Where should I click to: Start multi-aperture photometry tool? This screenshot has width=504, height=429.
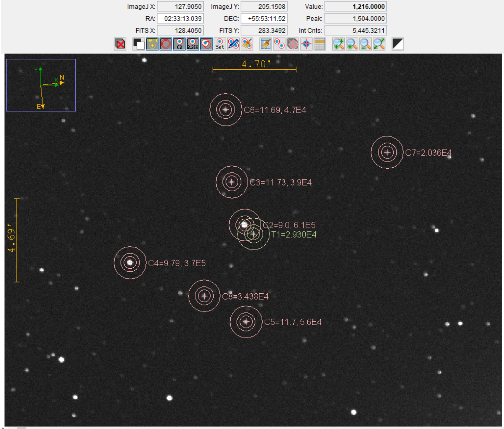coord(279,44)
